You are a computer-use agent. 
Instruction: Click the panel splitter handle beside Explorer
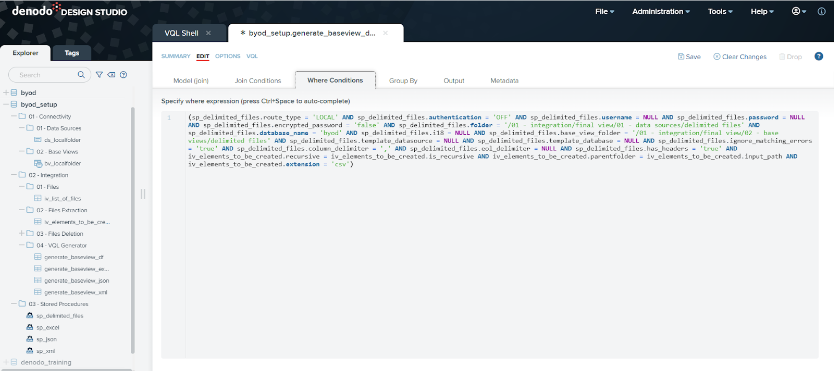click(143, 194)
